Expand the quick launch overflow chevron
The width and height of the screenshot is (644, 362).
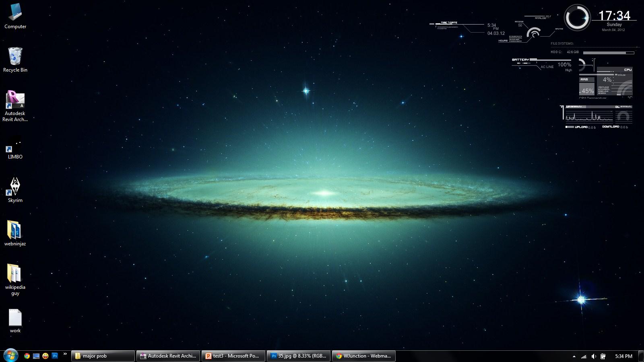pyautogui.click(x=65, y=354)
